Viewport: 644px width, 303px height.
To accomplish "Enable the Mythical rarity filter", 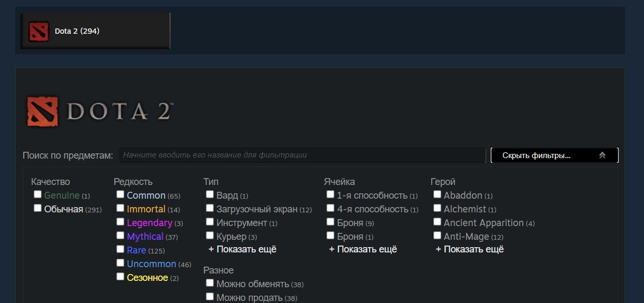I will (120, 236).
